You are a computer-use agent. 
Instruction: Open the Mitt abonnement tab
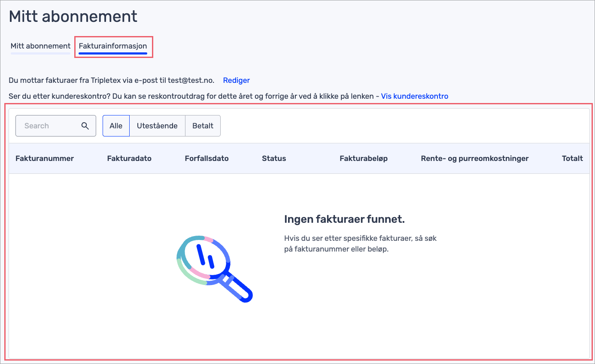(40, 46)
